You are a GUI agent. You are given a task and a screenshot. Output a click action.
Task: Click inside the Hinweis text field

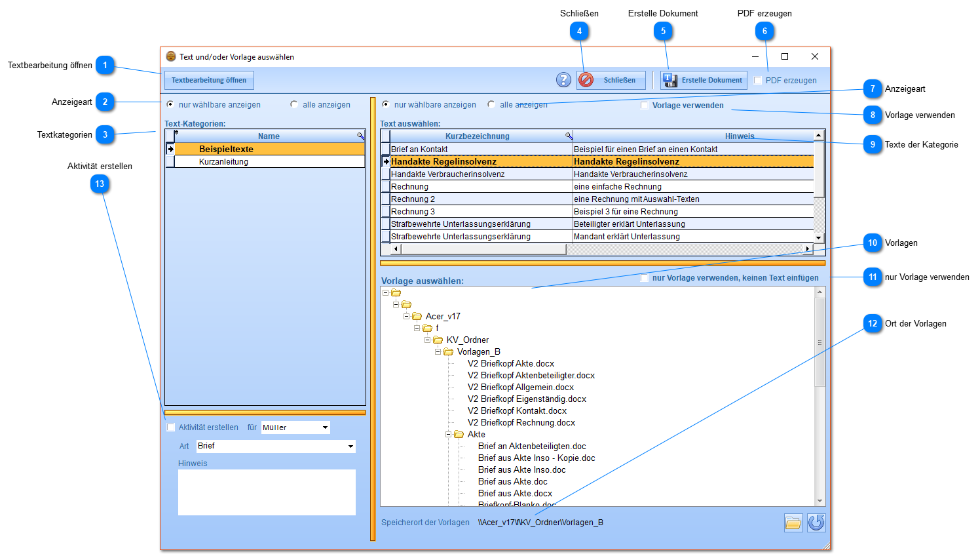(267, 492)
